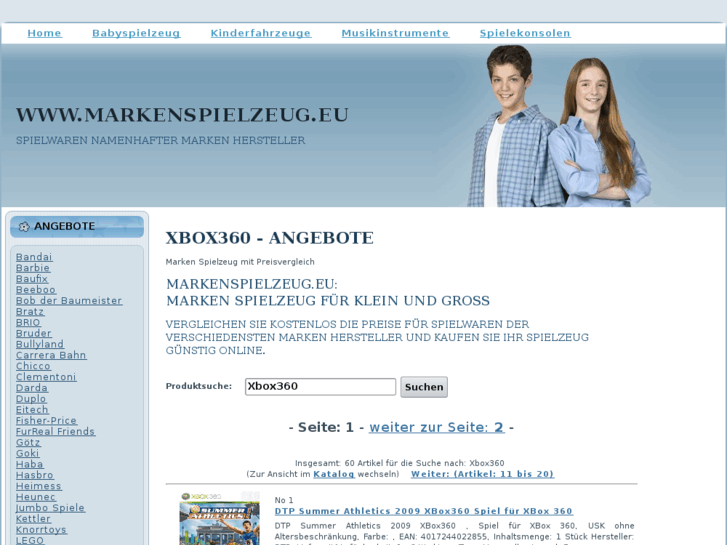
Task: Click the 'XBOX360 - ANGEBOTE' page heading
Action: coord(269,238)
